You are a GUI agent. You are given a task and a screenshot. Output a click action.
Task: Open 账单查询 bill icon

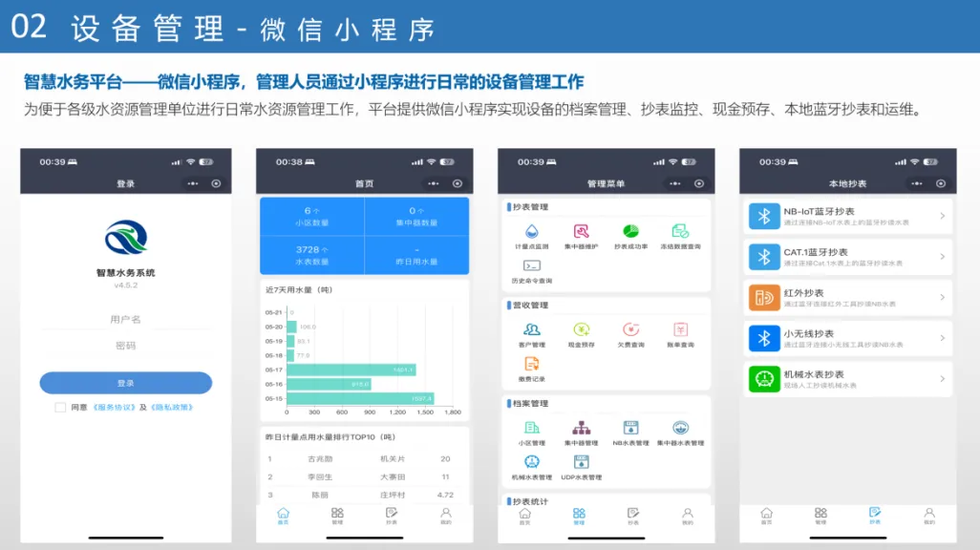(680, 330)
